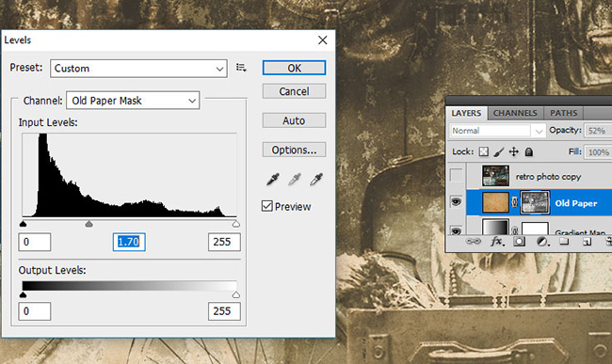Select the white point eyedropper
Viewport: 612px width, 364px height.
pyautogui.click(x=315, y=180)
